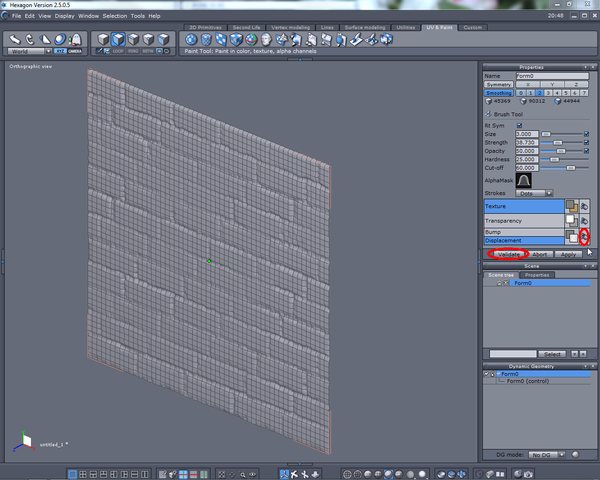The image size is (600, 480).
Task: Click the checkered cube UV icon
Action: (x=236, y=39)
